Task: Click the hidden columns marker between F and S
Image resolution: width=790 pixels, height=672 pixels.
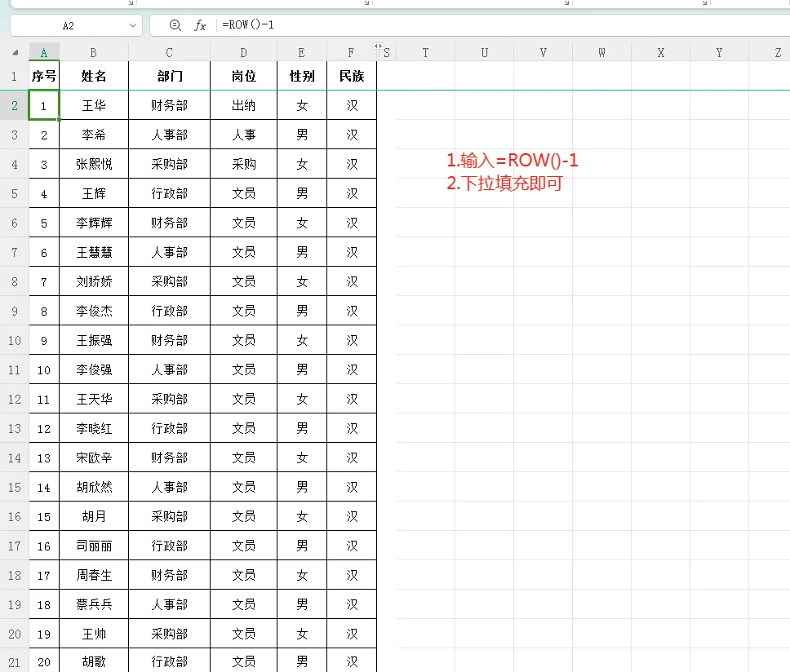Action: tap(377, 46)
